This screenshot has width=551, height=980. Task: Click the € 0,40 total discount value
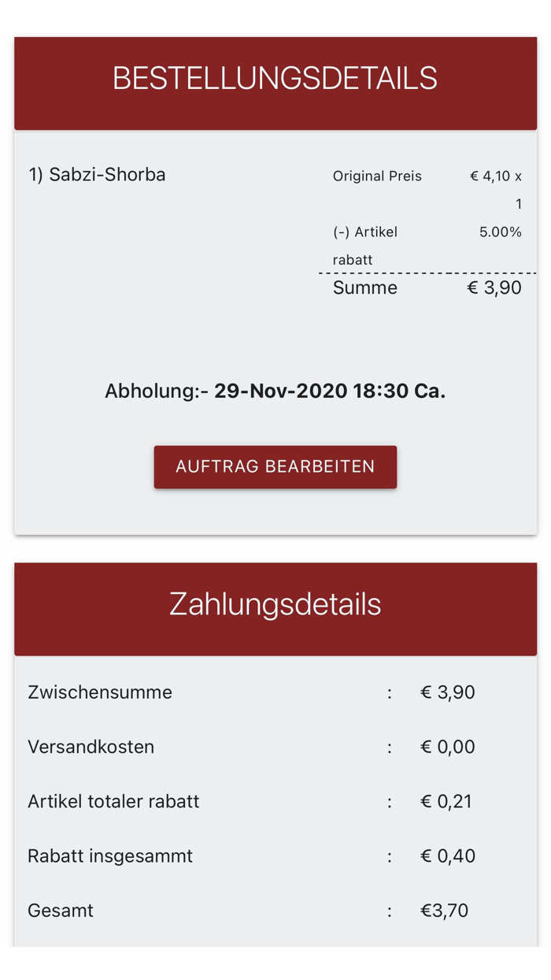point(447,856)
